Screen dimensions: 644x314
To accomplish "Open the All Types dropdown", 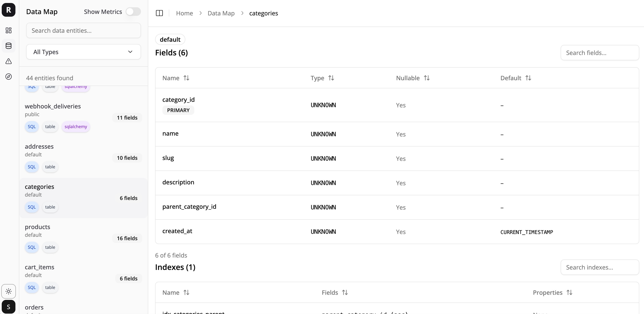I will click(x=83, y=52).
